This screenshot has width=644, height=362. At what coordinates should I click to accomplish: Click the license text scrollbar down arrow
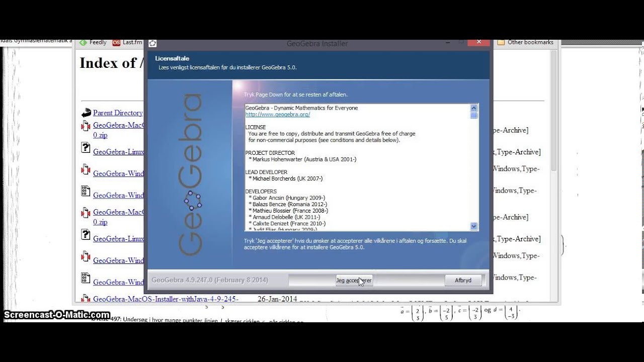click(473, 226)
